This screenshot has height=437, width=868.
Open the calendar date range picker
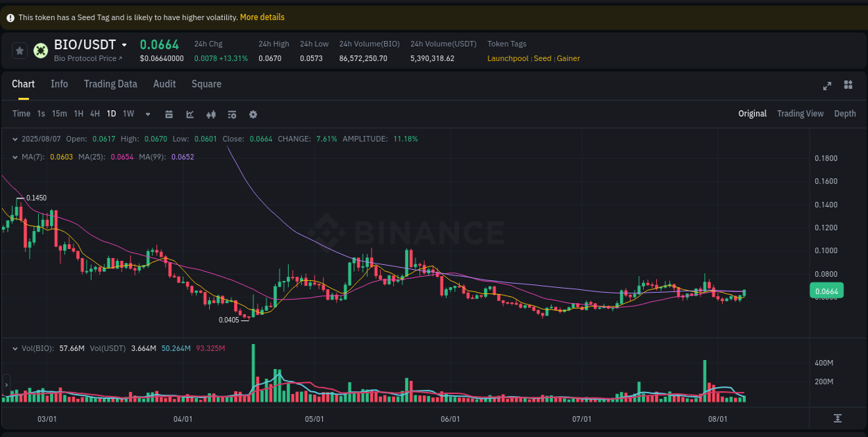[169, 114]
